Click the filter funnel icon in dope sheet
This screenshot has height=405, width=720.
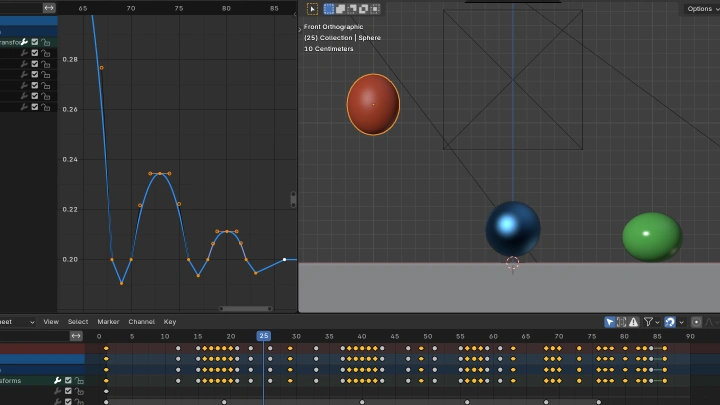[648, 322]
